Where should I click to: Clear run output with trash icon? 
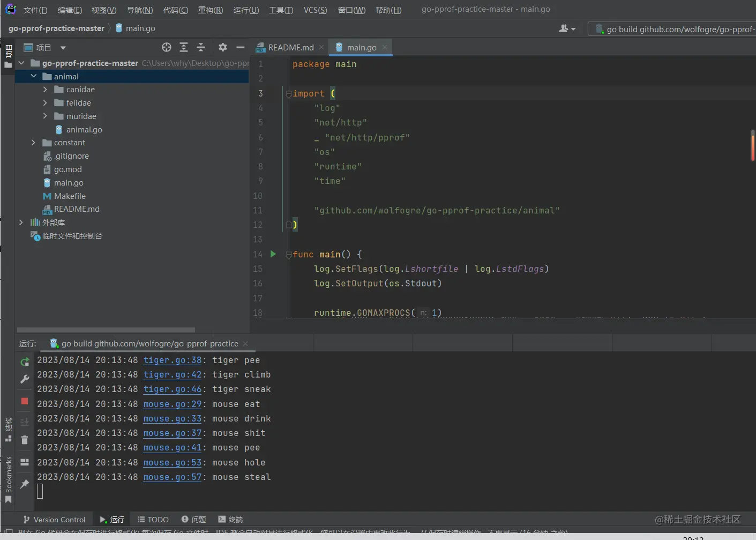(x=25, y=440)
